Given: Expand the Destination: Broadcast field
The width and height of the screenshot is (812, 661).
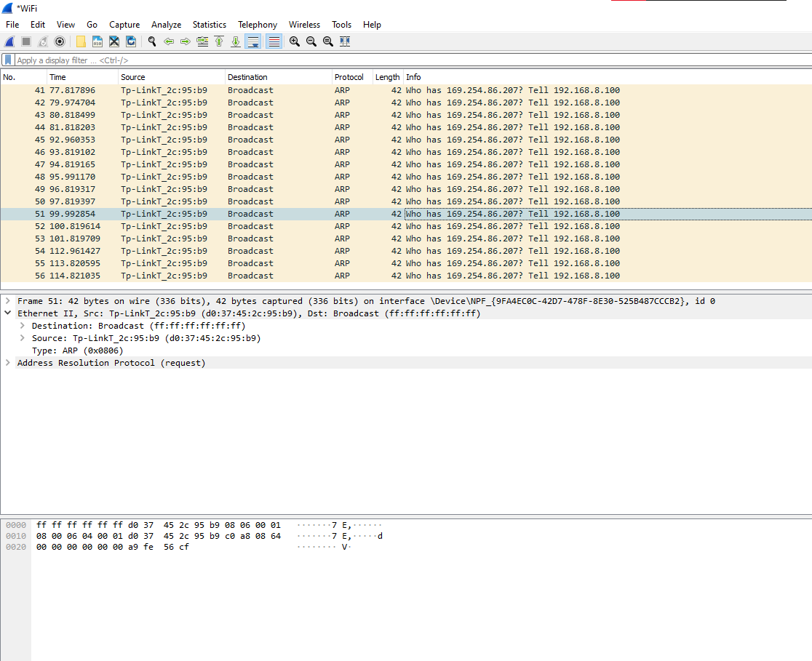Looking at the screenshot, I should 23,326.
